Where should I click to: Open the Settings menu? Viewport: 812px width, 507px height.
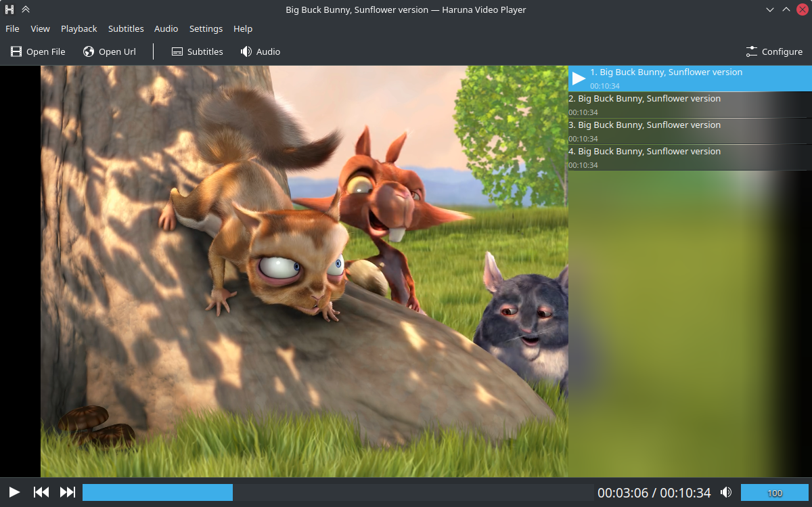point(206,28)
